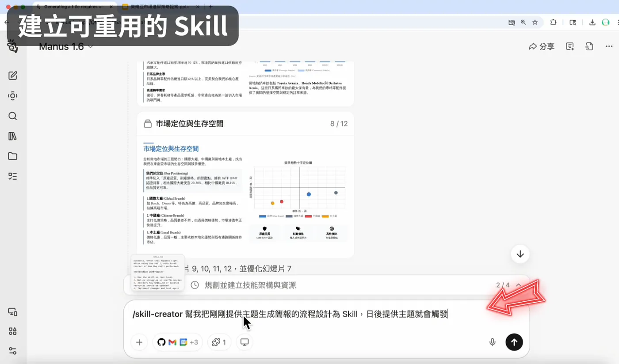Click the 市場定位與生存空間 slide preview
This screenshot has height=364, width=619.
tap(245, 196)
